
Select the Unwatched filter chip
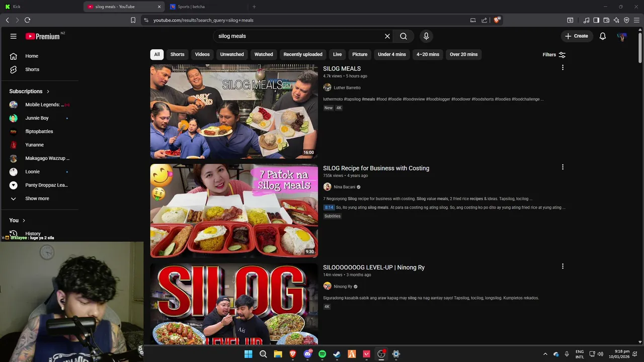click(x=232, y=54)
